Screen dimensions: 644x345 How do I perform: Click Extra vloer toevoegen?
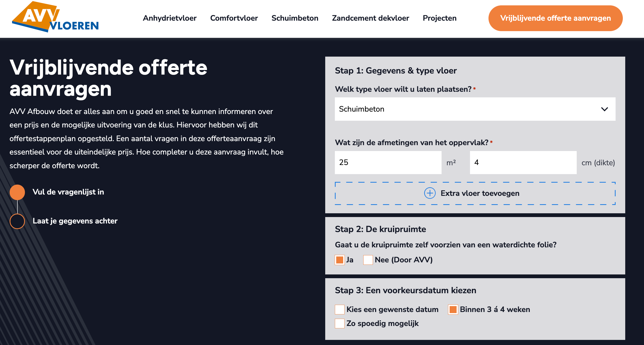pyautogui.click(x=480, y=193)
